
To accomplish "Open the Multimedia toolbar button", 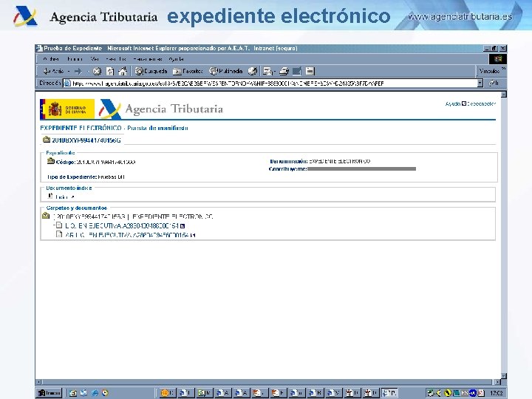I will pyautogui.click(x=225, y=71).
